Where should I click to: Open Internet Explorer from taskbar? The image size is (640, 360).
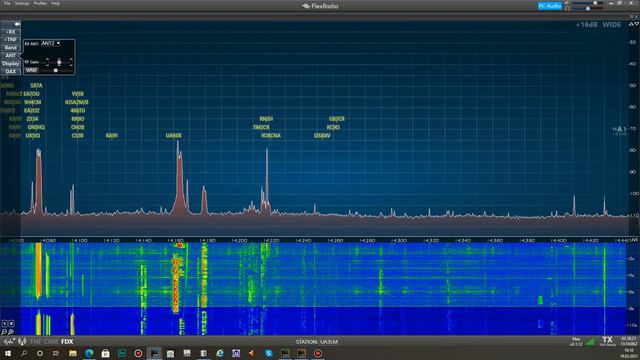click(220, 353)
